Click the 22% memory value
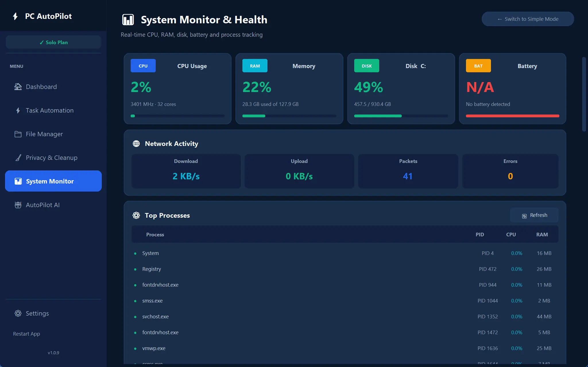Viewport: 588px width, 367px height. 257,87
